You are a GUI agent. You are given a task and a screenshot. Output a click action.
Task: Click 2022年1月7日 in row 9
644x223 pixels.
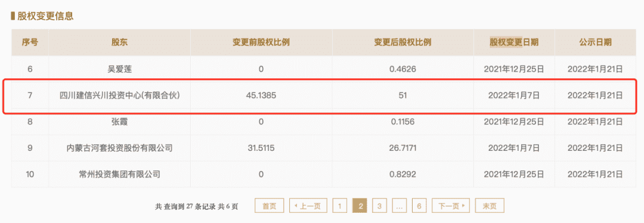coord(514,148)
